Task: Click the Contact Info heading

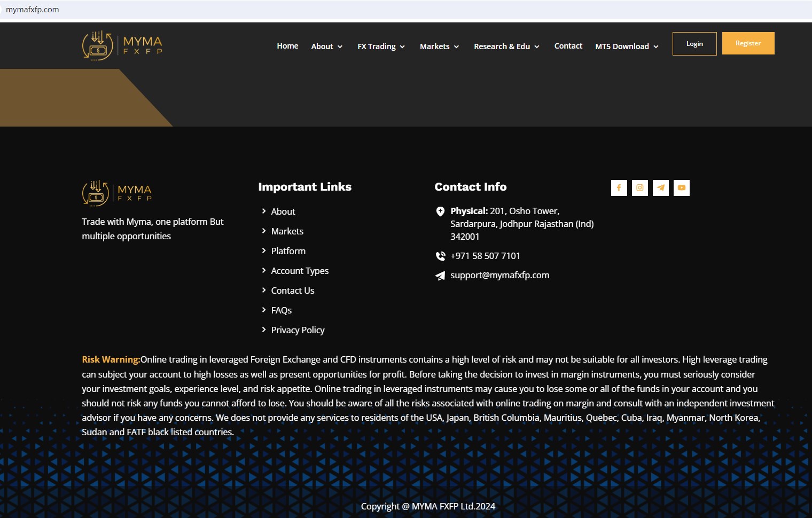Action: click(x=471, y=187)
